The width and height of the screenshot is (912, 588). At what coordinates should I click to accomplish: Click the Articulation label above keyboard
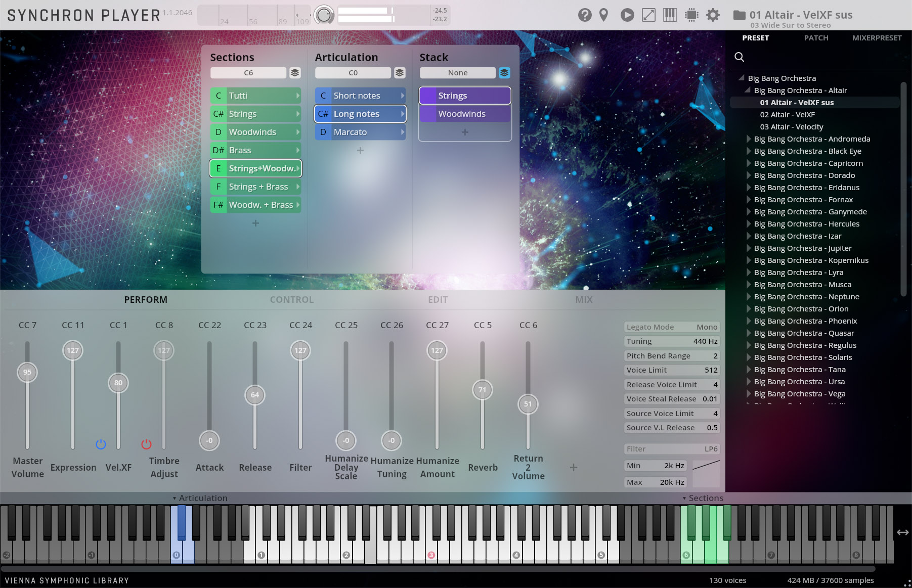(x=203, y=498)
